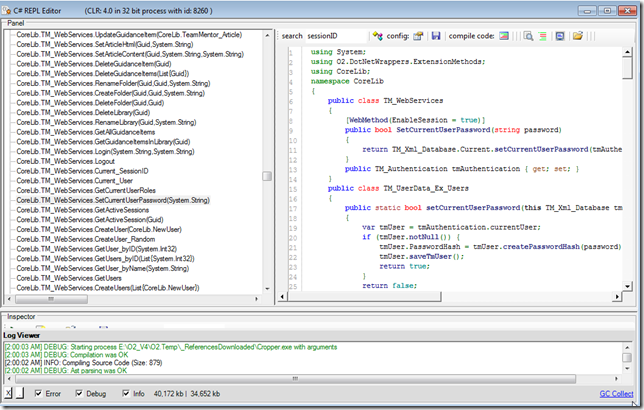Screen dimensions: 644x410
Task: Click the code editor scroll-right arrow
Action: tap(617, 296)
